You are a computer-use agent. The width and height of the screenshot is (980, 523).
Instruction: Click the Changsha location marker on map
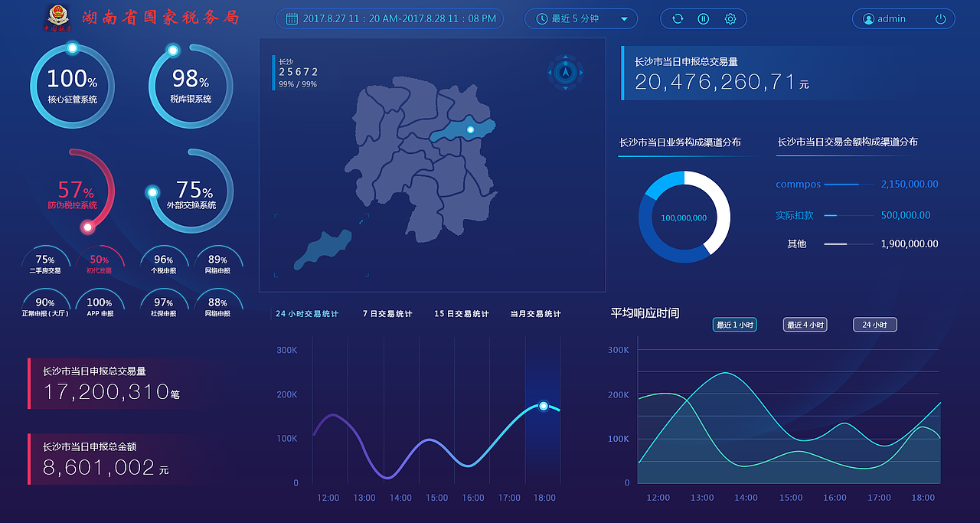pyautogui.click(x=470, y=129)
